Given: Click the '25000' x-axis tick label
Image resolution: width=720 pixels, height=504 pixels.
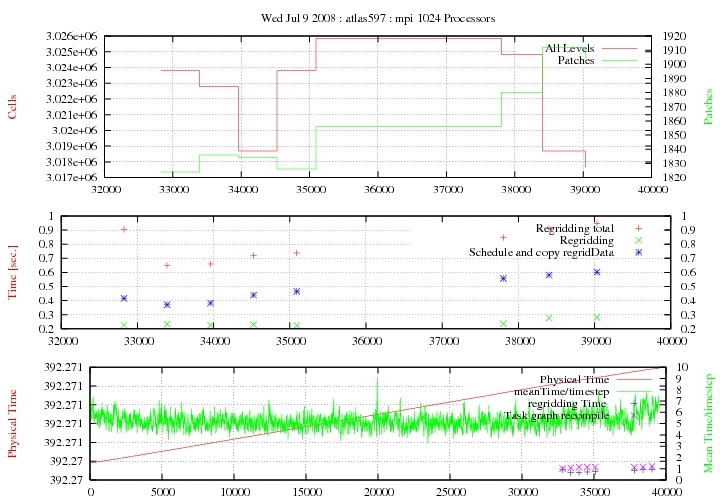Looking at the screenshot, I should [451, 493].
